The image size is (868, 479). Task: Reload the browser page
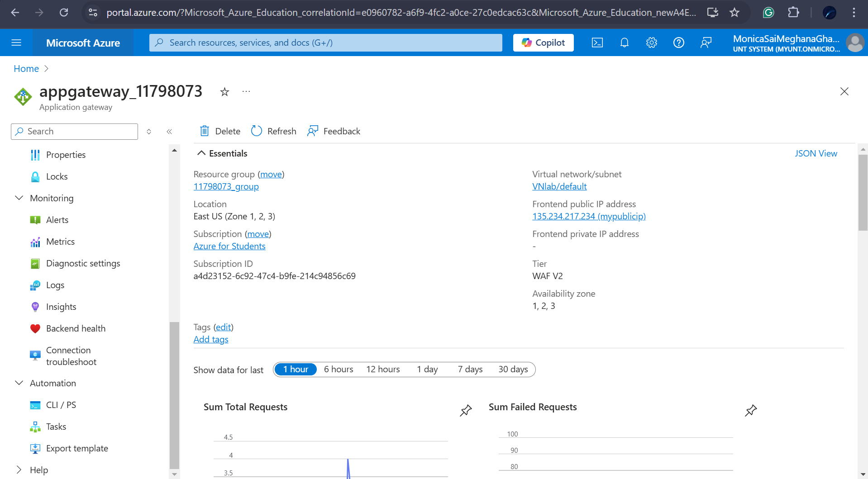point(64,13)
